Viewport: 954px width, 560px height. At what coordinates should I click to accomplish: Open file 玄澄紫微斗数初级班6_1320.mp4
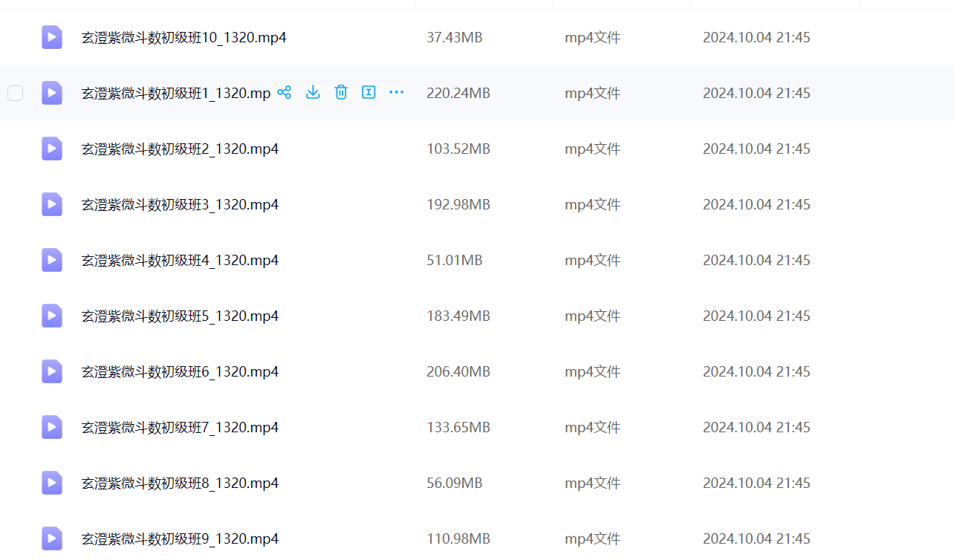click(x=180, y=371)
